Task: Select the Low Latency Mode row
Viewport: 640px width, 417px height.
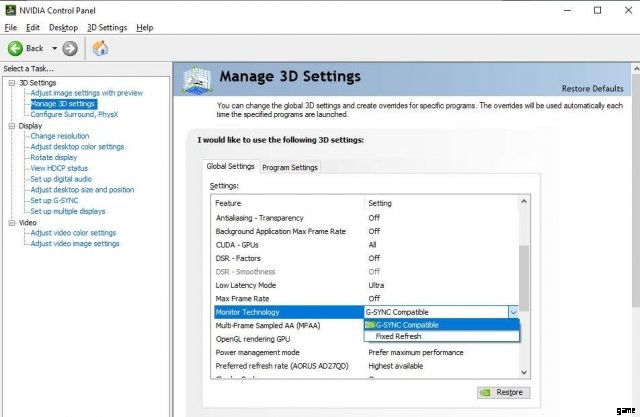Action: click(366, 285)
